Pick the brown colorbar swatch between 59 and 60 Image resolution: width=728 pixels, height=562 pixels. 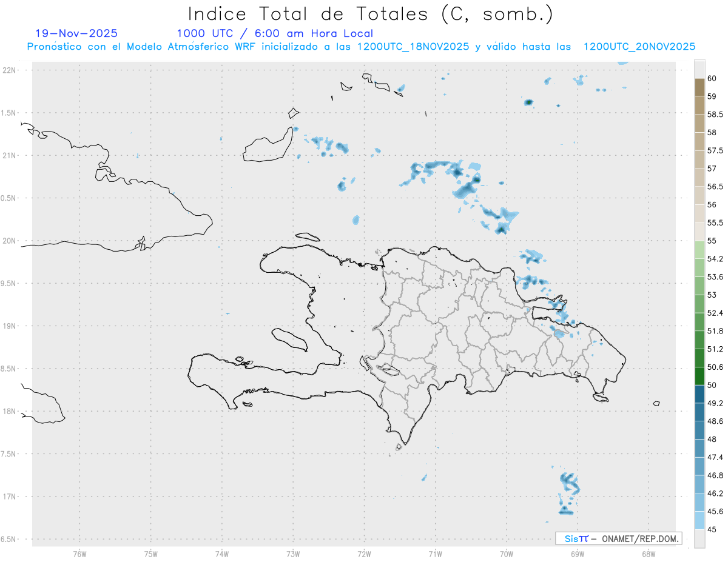[699, 87]
